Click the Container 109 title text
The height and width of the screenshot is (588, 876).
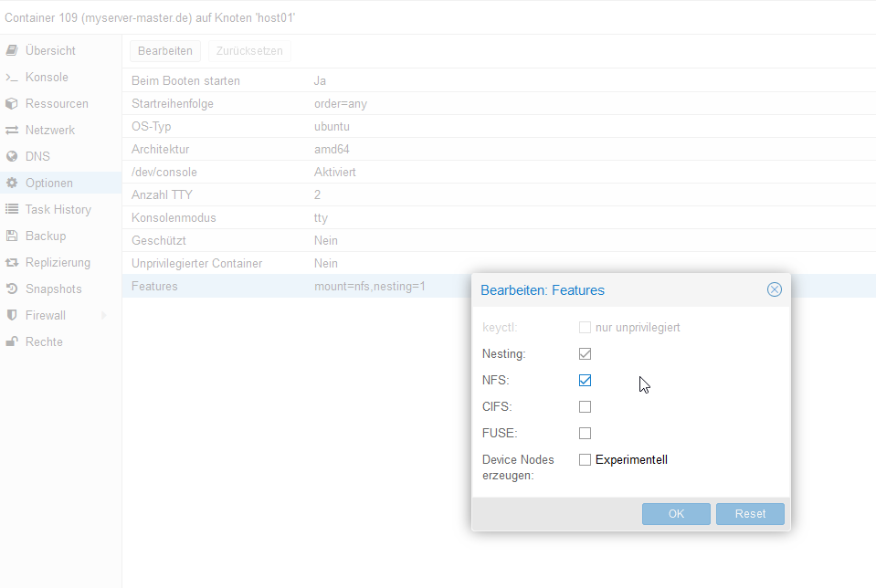[x=150, y=18]
